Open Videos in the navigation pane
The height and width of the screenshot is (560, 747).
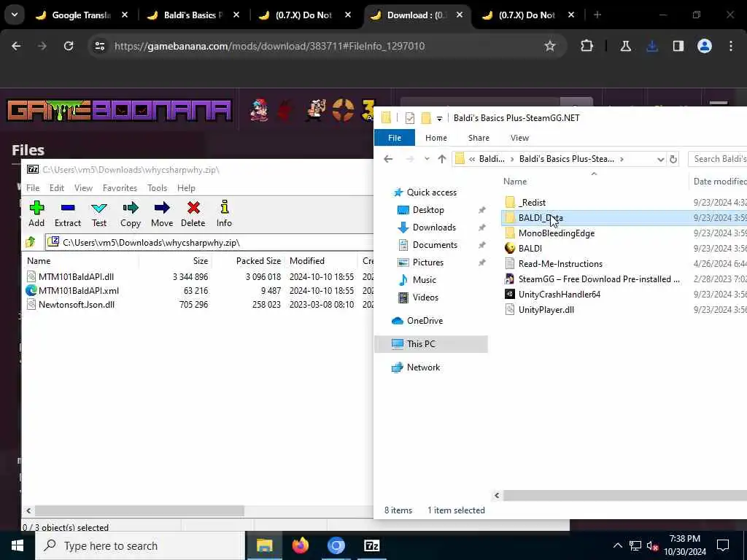click(x=425, y=297)
